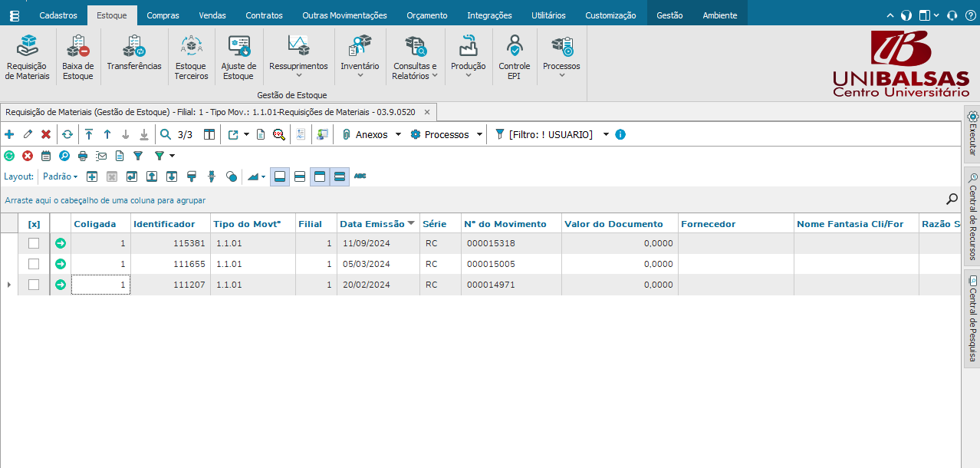Check the box for record 111655
Screen dimensions: 980x468
(x=34, y=264)
